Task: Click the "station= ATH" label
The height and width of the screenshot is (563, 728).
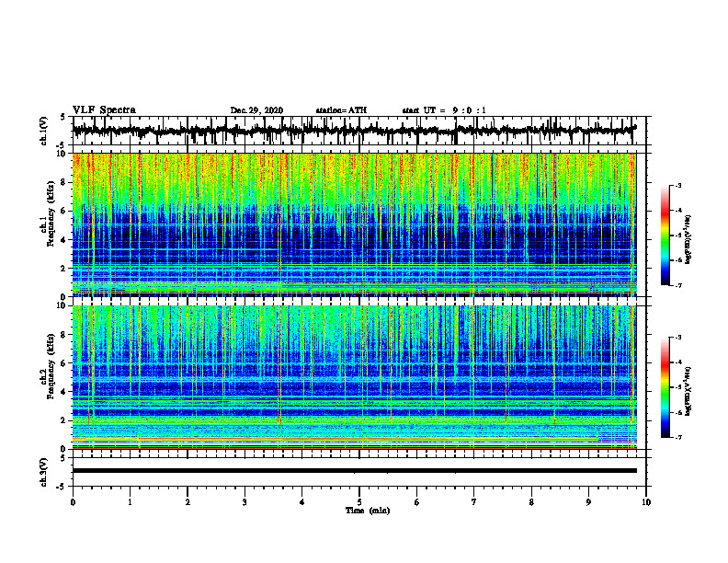Action: click(x=341, y=110)
